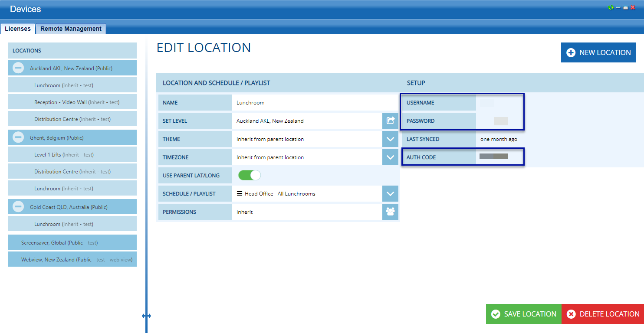Click the Save Location button
The height and width of the screenshot is (333, 644).
click(524, 314)
